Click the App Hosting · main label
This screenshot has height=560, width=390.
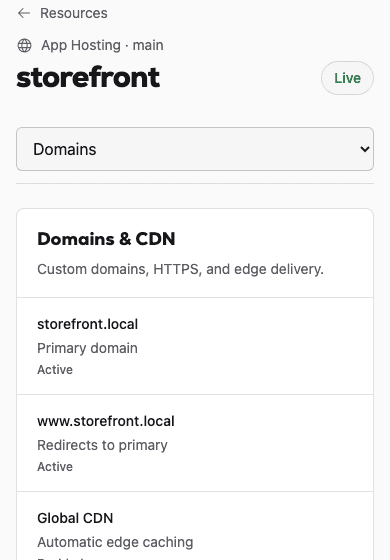click(x=102, y=45)
